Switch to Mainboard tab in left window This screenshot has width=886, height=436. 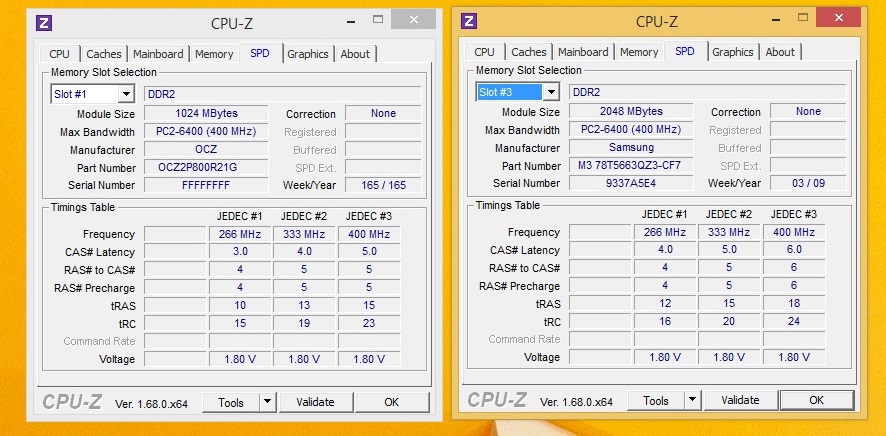pos(158,54)
